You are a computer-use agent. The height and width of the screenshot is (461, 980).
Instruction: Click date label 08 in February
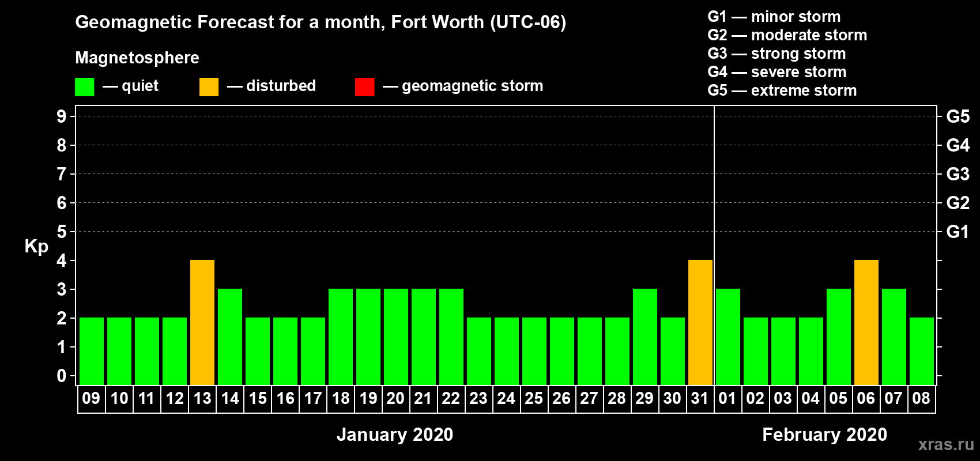coord(921,399)
